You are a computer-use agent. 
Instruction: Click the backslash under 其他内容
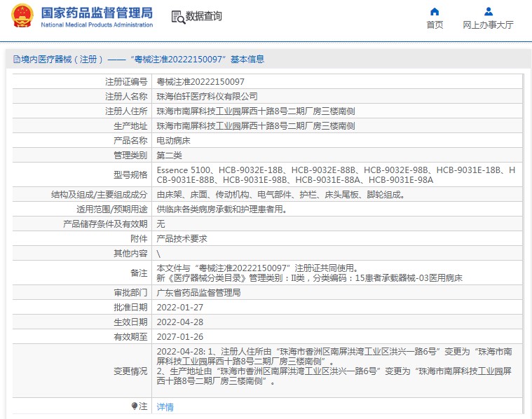pos(158,254)
